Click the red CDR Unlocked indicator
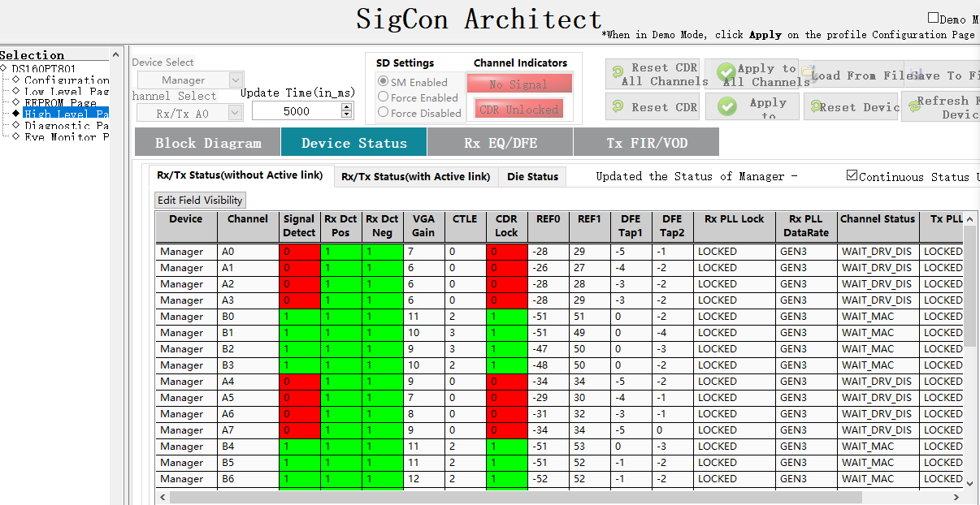Image resolution: width=980 pixels, height=505 pixels. pyautogui.click(x=518, y=109)
